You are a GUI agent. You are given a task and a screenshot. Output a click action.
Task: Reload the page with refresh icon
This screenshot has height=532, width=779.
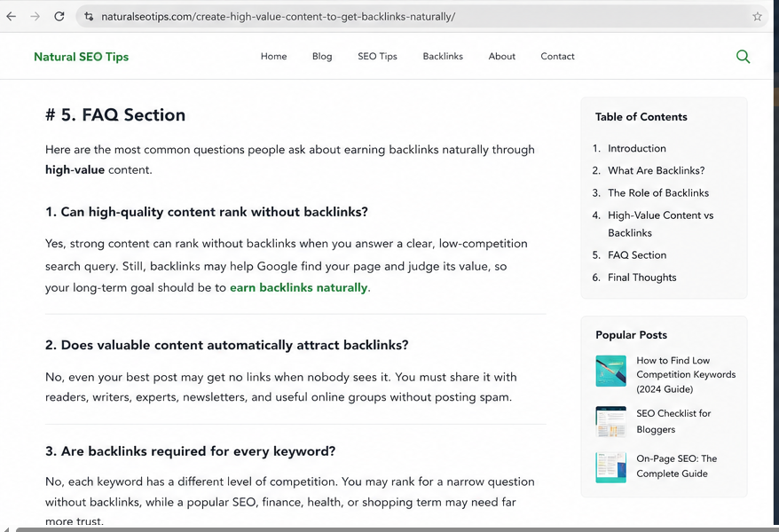point(59,16)
